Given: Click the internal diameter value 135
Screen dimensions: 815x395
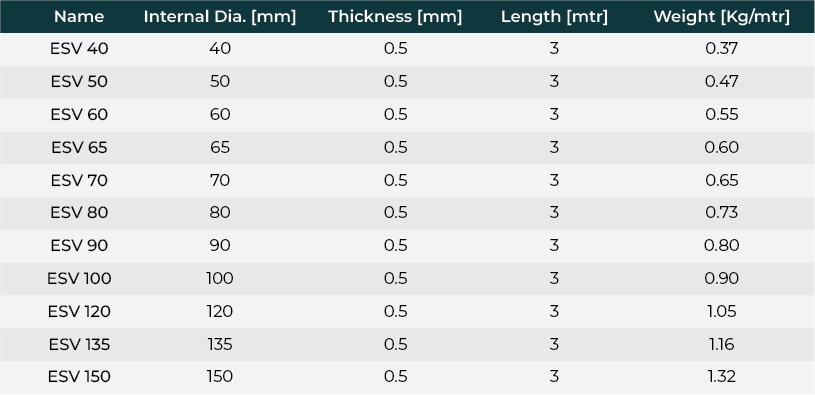Looking at the screenshot, I should click(x=220, y=344).
